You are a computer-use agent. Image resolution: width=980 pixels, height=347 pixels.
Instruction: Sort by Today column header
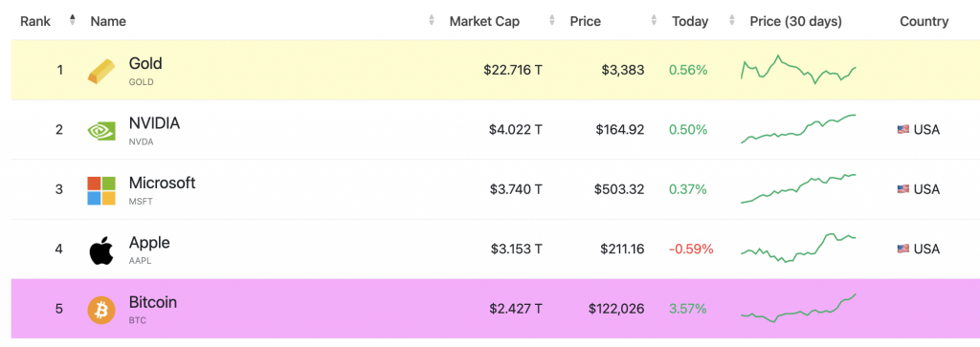coord(690,21)
